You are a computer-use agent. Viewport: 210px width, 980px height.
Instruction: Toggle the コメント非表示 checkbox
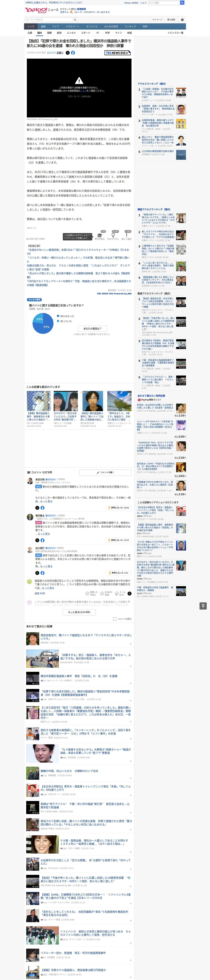tap(115, 619)
